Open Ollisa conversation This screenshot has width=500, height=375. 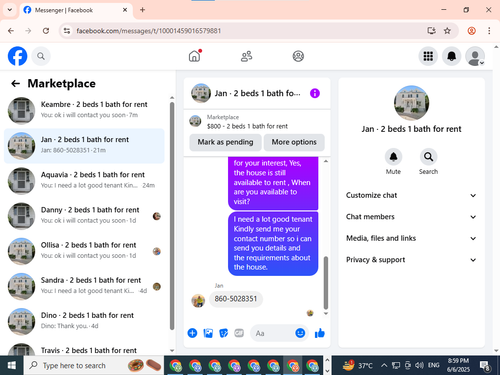[84, 251]
